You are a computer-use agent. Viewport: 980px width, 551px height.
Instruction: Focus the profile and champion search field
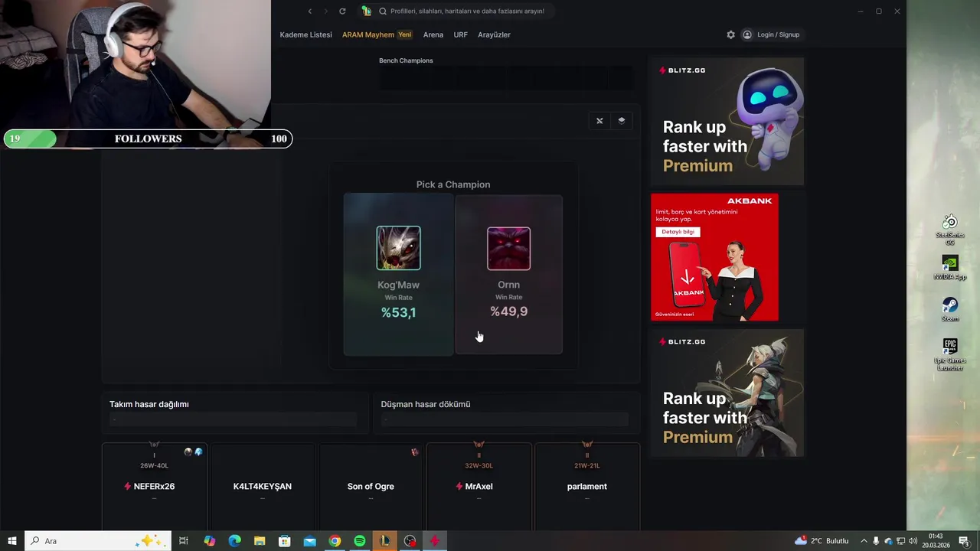(x=467, y=11)
